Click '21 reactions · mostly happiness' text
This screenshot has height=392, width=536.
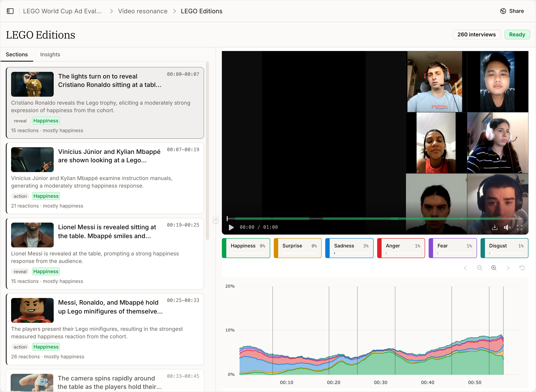(47, 206)
